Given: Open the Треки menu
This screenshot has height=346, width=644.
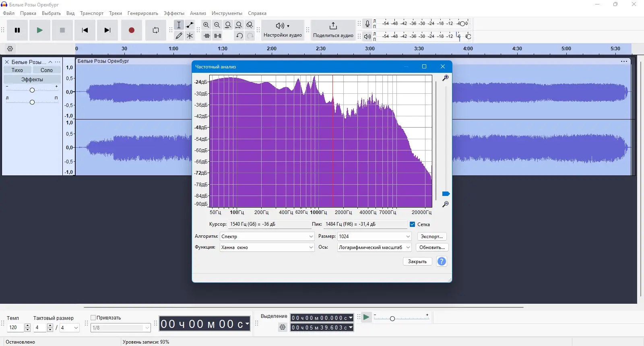Looking at the screenshot, I should pos(116,13).
